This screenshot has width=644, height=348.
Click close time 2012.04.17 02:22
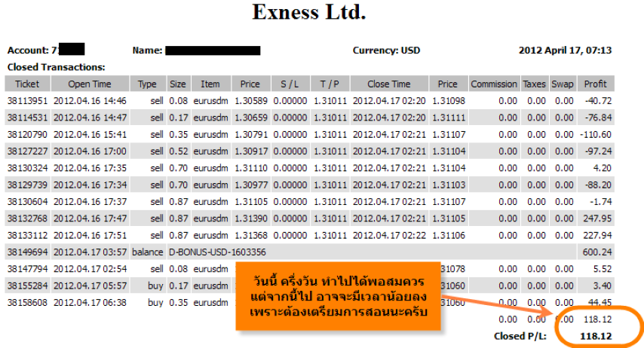click(389, 236)
